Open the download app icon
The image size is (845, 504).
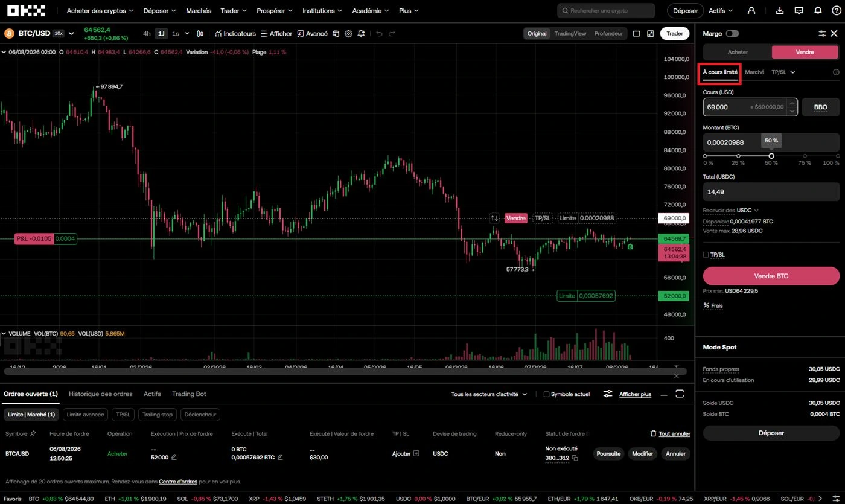pos(780,10)
